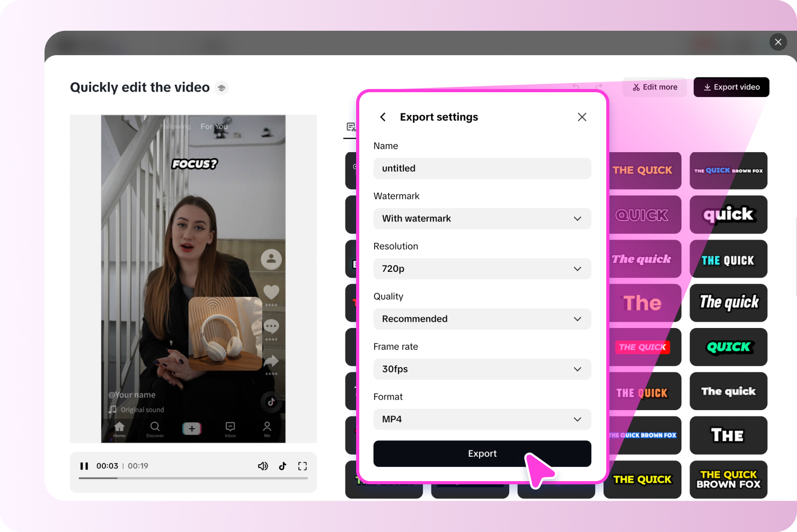Choose the top-row plain 'THE QUICK' caption style
Screen dimensions: 797x532
(642, 171)
